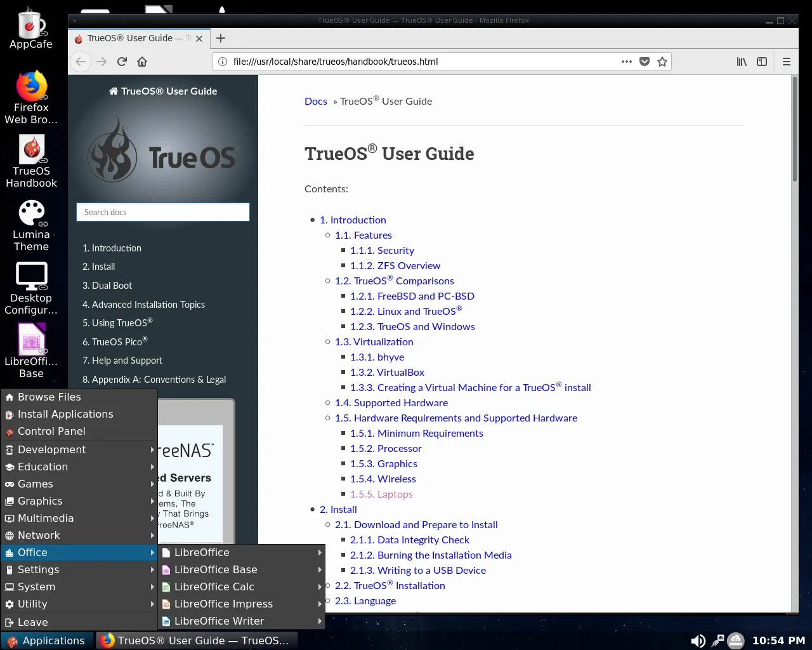Open the Lumina Theme desktop icon
812x650 pixels.
tap(31, 225)
